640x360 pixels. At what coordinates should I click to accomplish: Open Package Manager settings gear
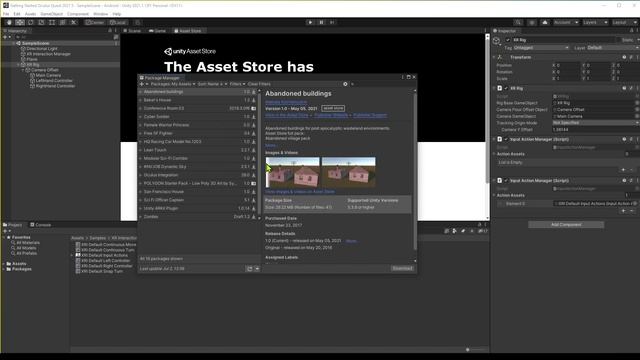(345, 84)
